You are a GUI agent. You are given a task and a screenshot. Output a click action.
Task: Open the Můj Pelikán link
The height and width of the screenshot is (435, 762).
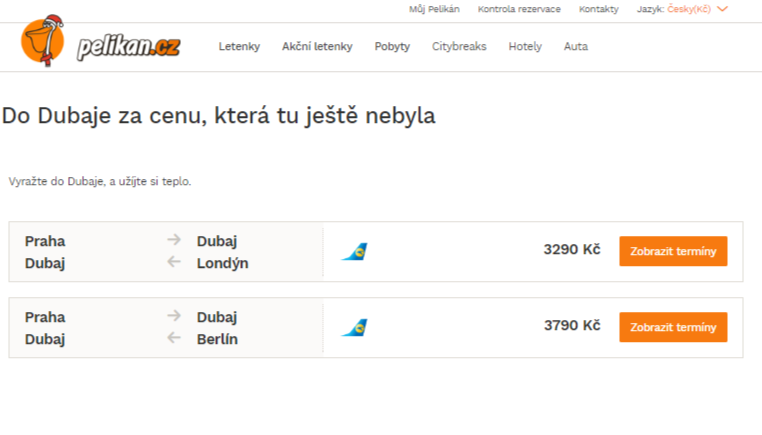(434, 9)
